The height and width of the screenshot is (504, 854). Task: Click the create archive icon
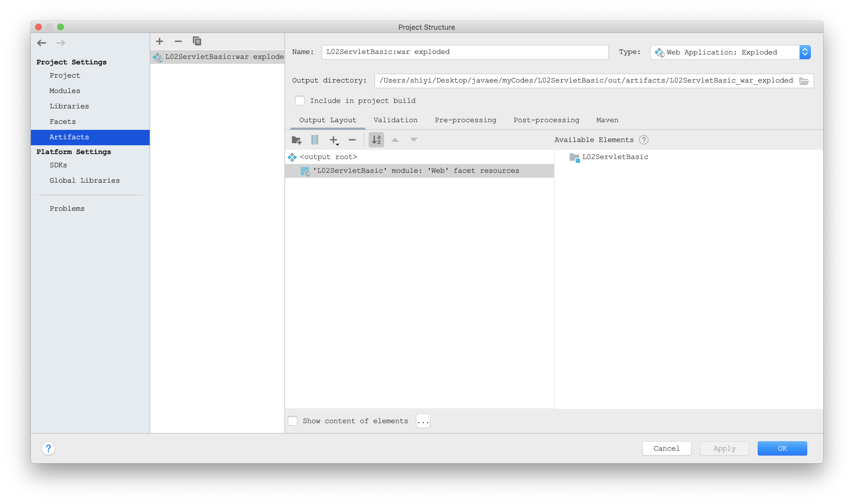point(315,140)
